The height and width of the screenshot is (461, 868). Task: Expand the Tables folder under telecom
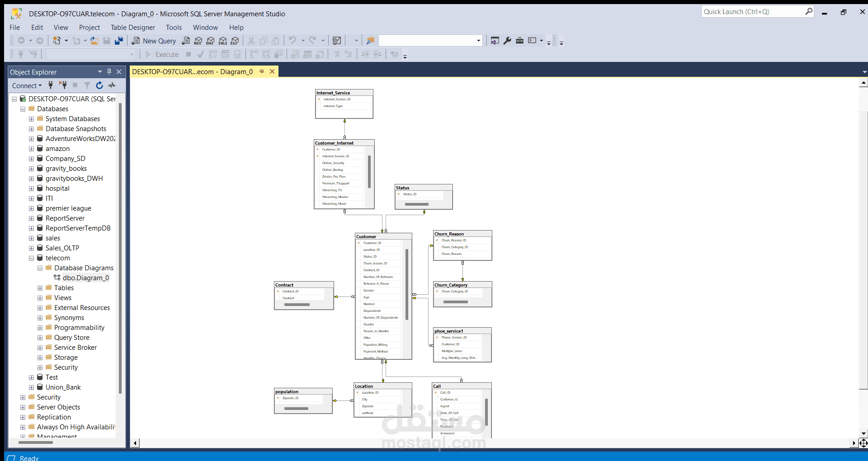point(40,288)
